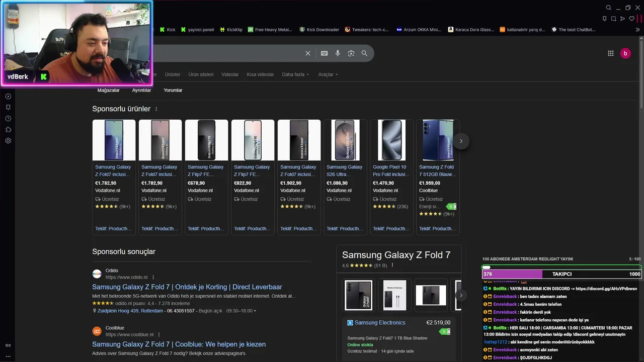
Task: Open the Kick Downloader bookmark
Action: (319, 30)
